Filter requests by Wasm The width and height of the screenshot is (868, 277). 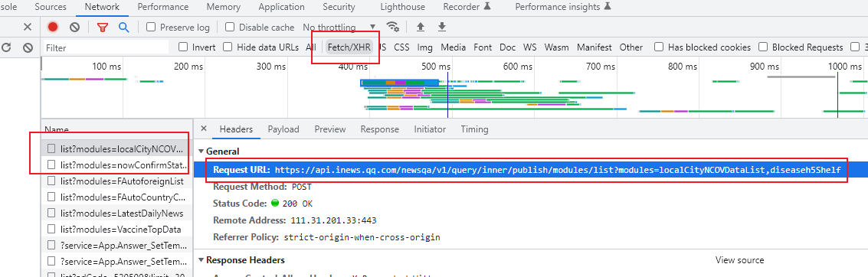(x=556, y=47)
